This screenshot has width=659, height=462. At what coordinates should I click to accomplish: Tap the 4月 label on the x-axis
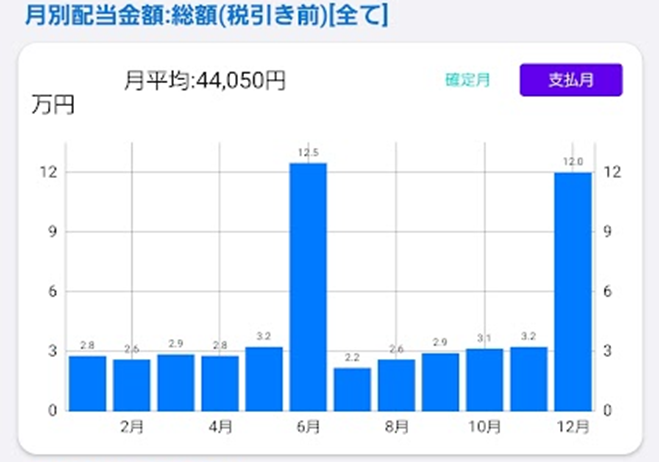click(220, 427)
